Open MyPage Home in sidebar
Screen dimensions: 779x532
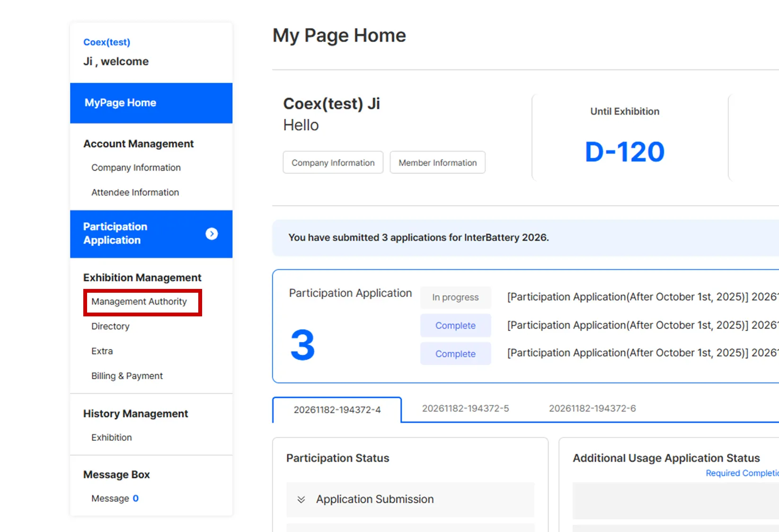pyautogui.click(x=151, y=103)
